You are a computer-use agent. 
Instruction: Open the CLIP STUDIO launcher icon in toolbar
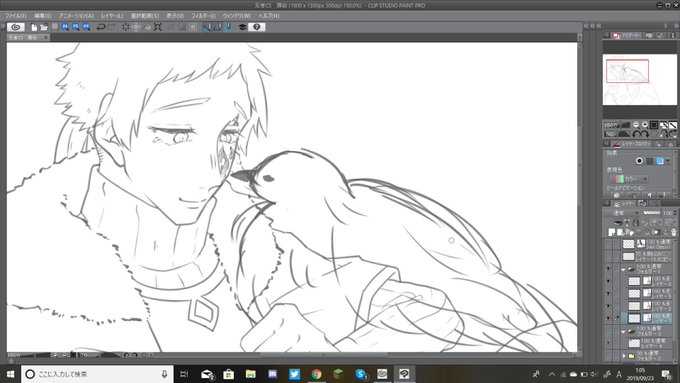click(16, 27)
